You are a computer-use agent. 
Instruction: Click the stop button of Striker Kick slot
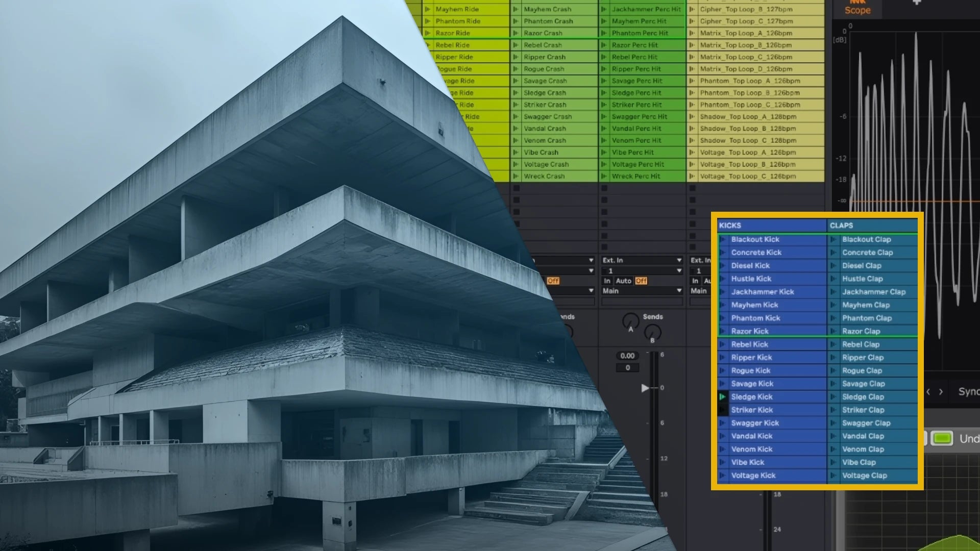pos(722,410)
